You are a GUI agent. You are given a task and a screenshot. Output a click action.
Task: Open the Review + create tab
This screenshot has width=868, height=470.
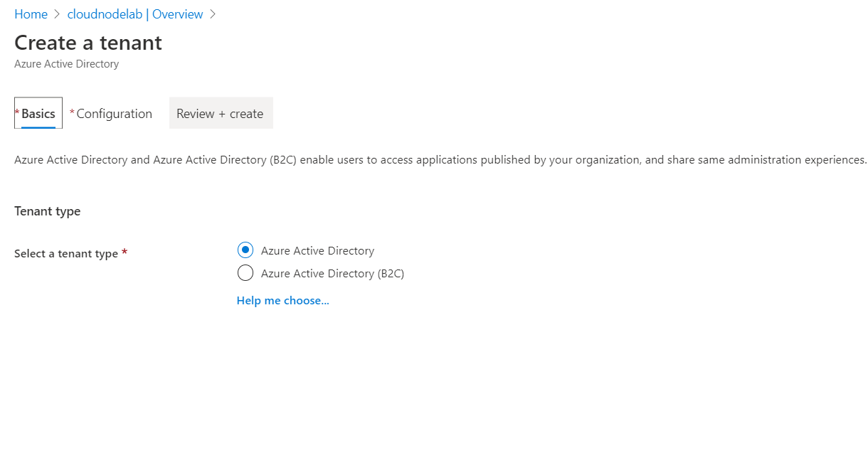pos(221,114)
